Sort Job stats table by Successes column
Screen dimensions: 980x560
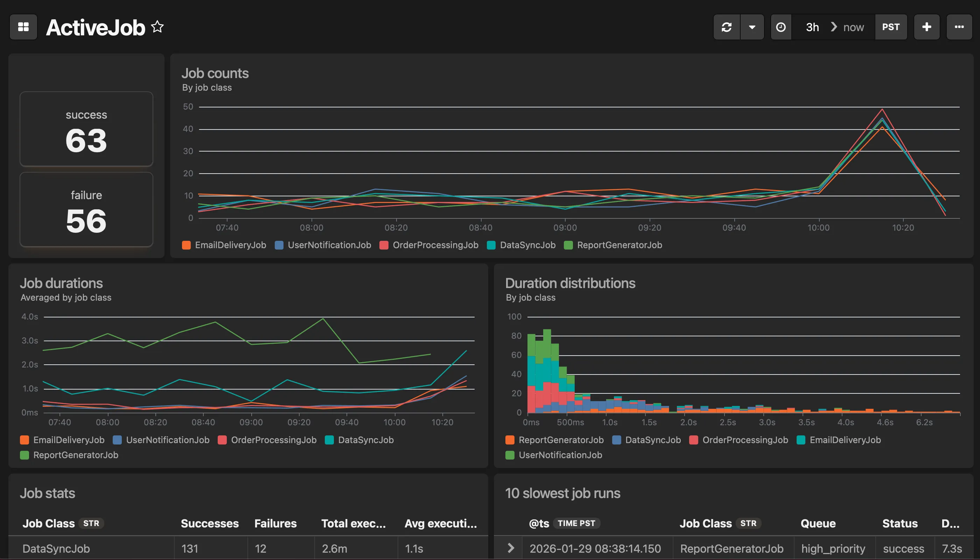[x=210, y=523]
